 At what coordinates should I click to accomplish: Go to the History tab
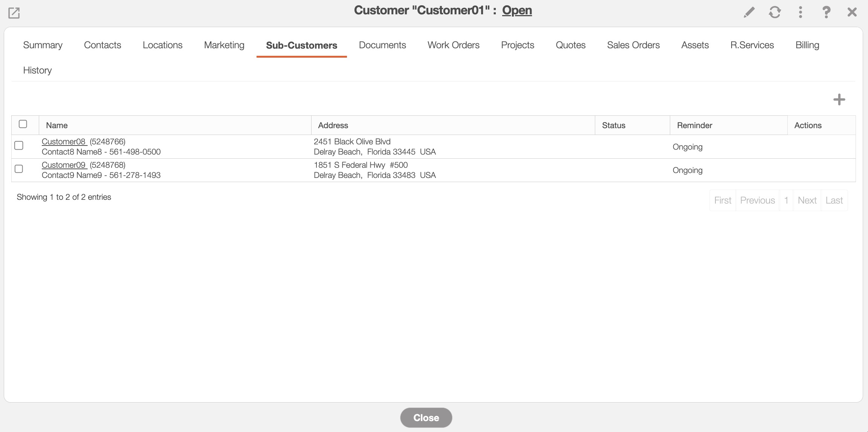coord(37,70)
